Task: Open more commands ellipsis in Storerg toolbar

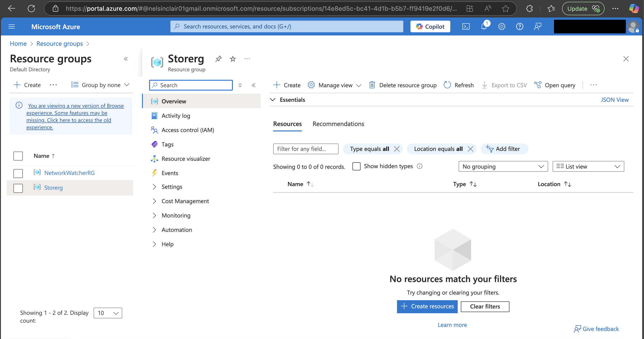Action: pos(593,85)
